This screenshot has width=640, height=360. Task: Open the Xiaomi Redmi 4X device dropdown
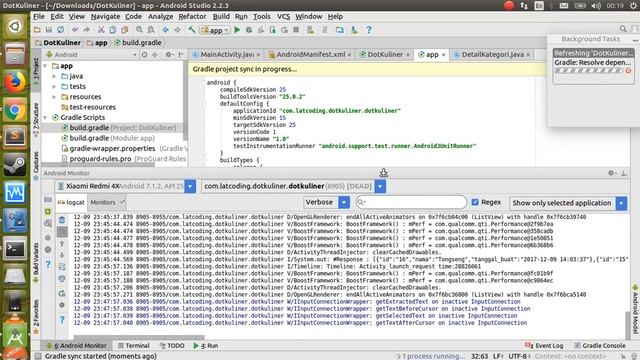190,187
